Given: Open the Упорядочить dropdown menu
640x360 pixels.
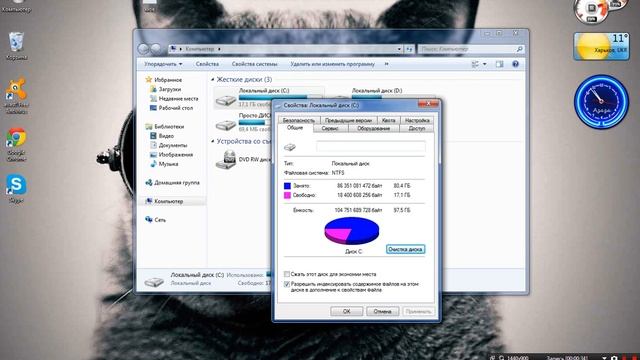Looking at the screenshot, I should click(163, 64).
